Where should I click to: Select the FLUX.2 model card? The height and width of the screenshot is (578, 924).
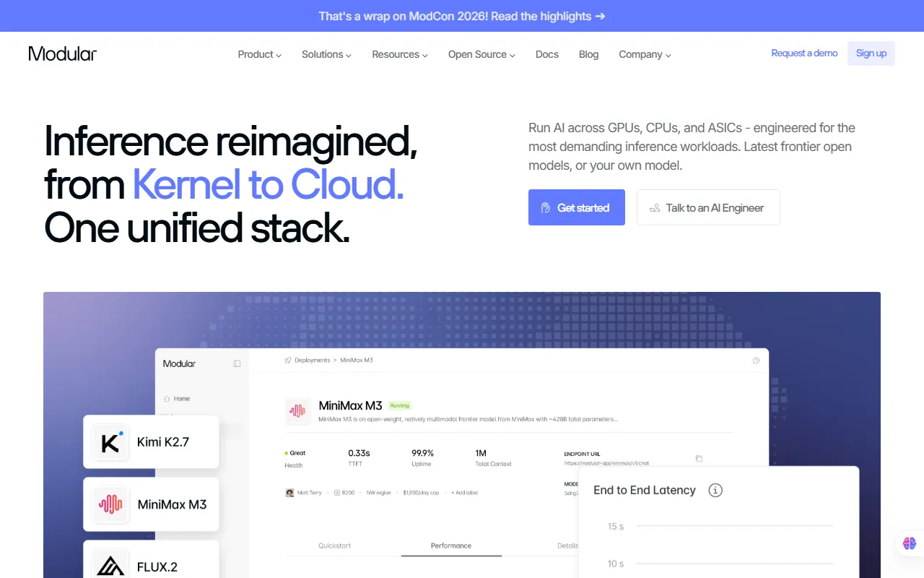(151, 560)
